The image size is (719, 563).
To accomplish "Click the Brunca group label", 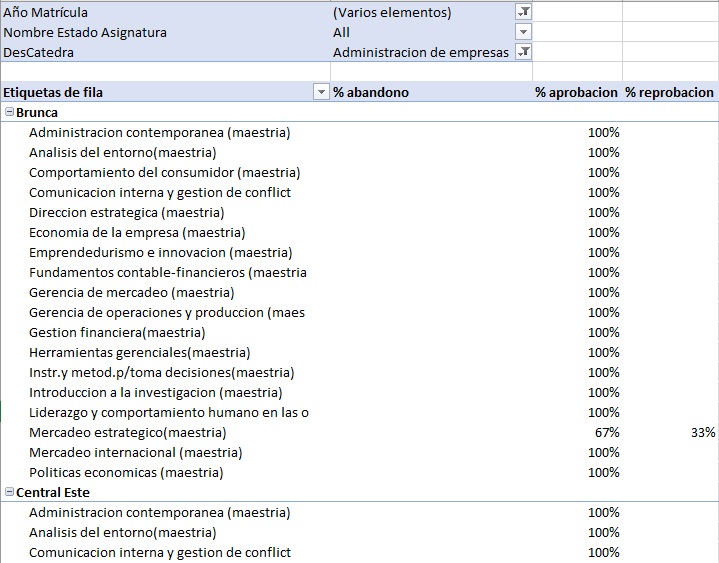I will 37,112.
